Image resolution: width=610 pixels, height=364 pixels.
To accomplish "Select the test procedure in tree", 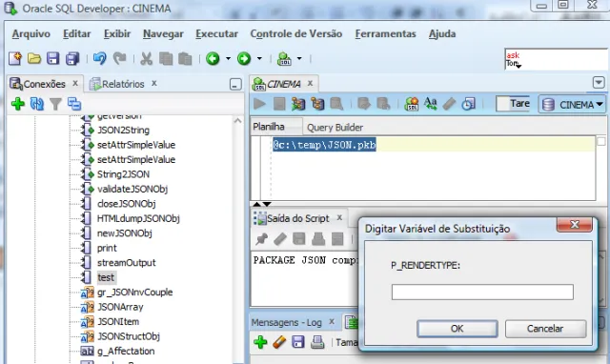I will click(106, 277).
